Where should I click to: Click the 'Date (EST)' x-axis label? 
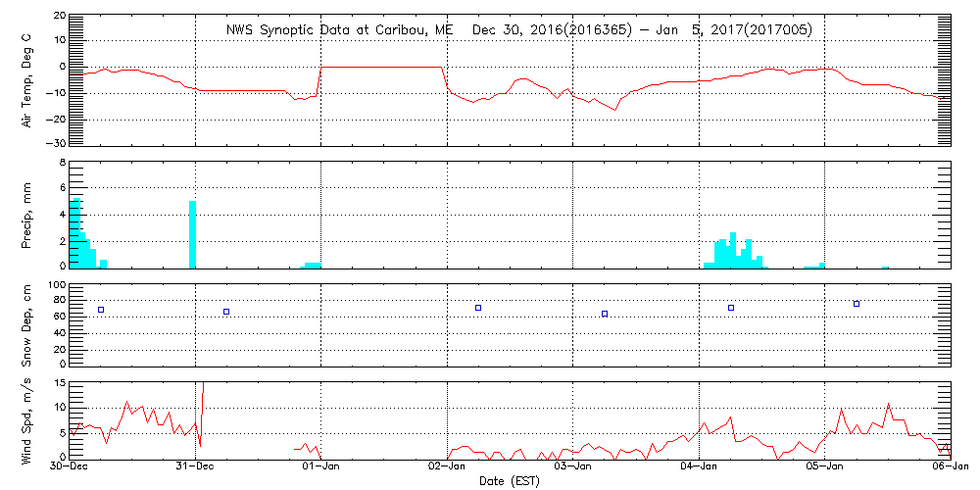tap(510, 481)
